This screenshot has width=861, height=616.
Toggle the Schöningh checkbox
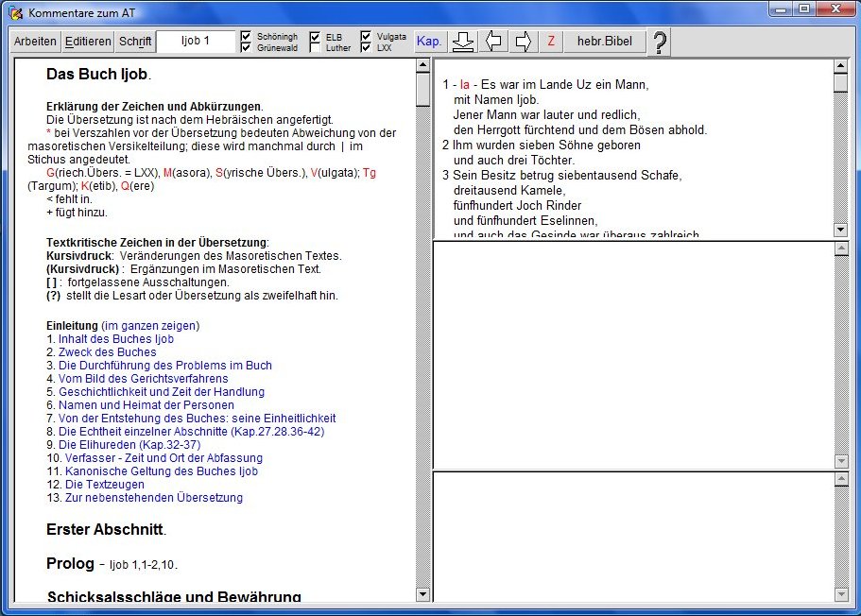246,36
